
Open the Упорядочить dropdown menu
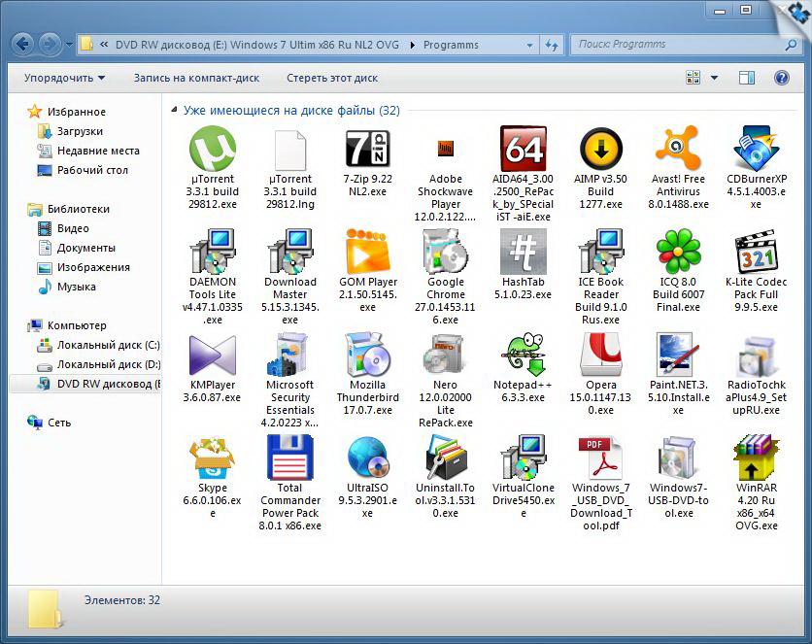tap(64, 78)
